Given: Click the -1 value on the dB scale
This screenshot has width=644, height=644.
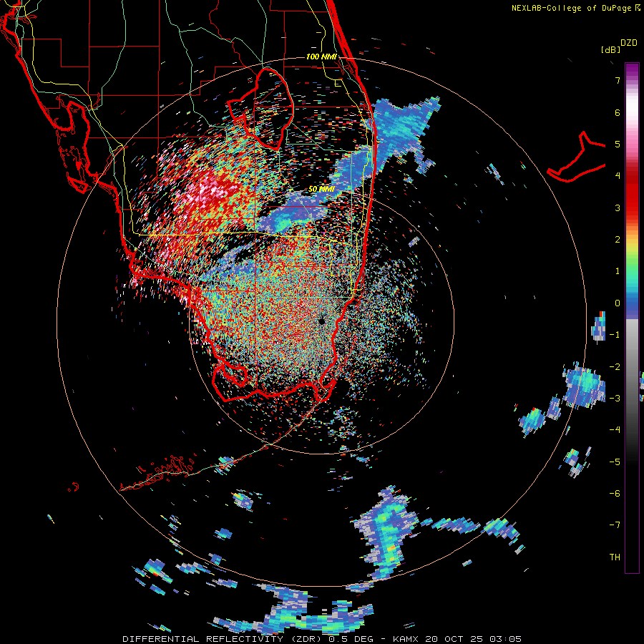Looking at the screenshot, I should coord(615,335).
